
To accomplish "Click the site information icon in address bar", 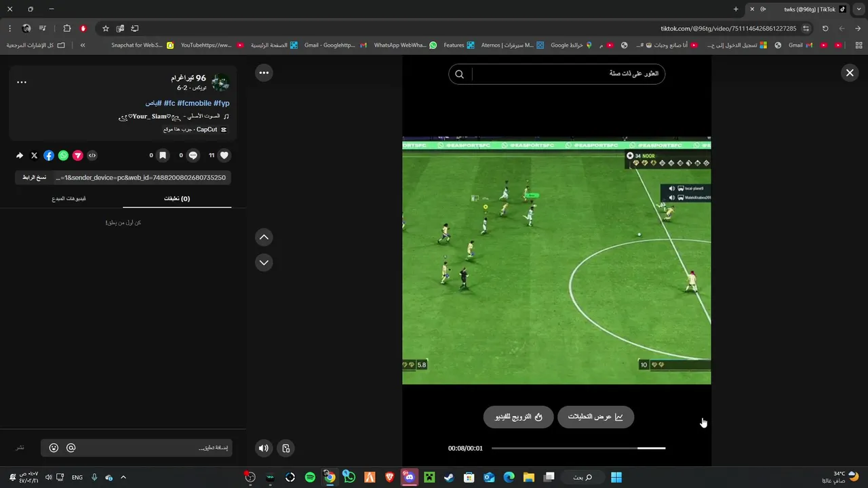I will [x=806, y=28].
